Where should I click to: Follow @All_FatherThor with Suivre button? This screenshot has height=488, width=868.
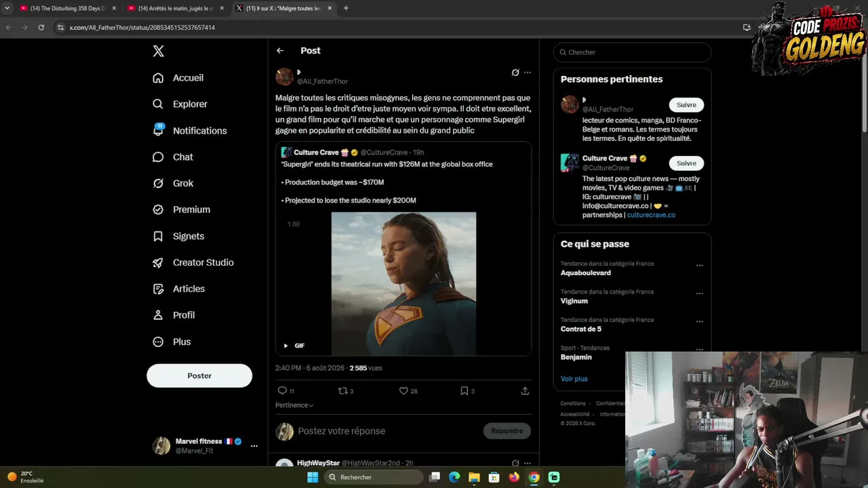click(x=686, y=105)
